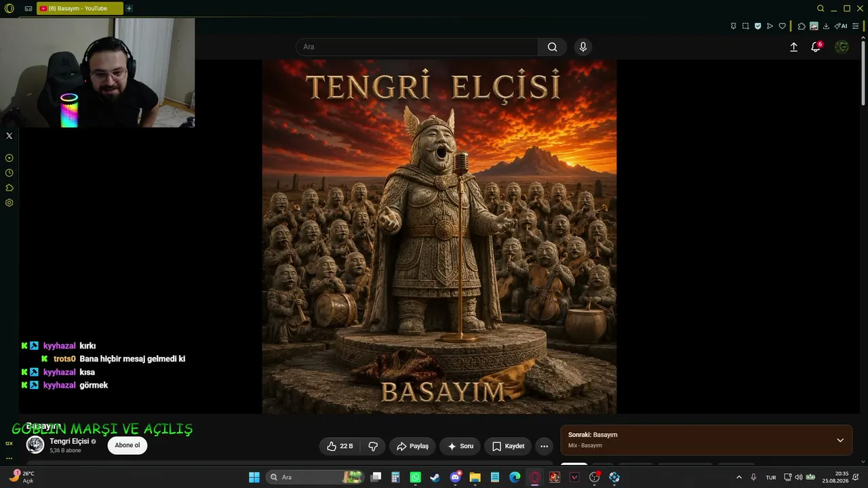Open the Tengri Elçisi channel name link
Image resolution: width=868 pixels, height=488 pixels.
click(69, 441)
